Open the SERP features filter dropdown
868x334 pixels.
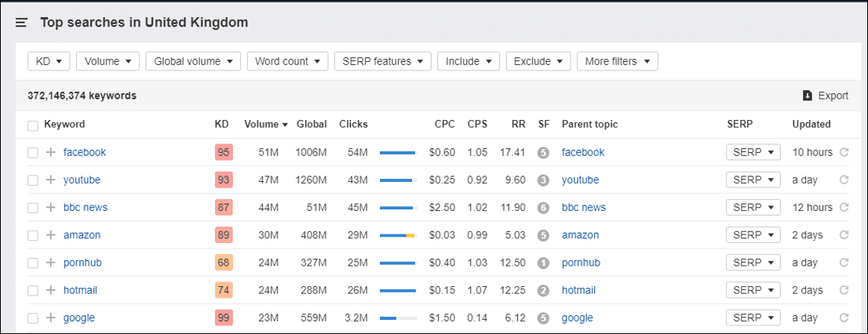tap(383, 61)
